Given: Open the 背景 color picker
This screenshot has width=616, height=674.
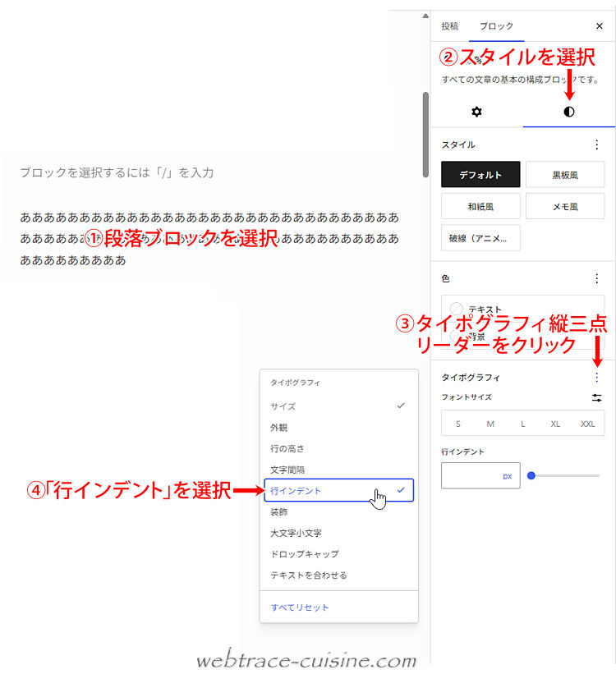Looking at the screenshot, I should [x=522, y=336].
